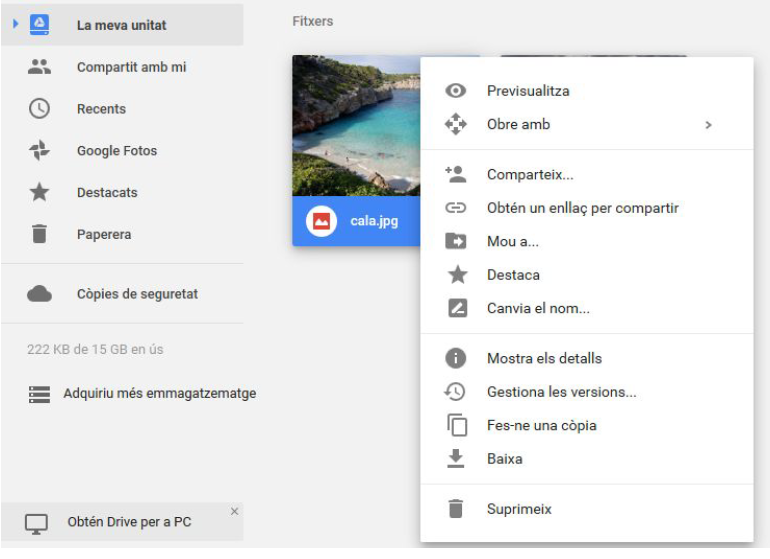The image size is (770, 559).
Task: Expand the La meva unitat tree arrow
Action: point(15,25)
